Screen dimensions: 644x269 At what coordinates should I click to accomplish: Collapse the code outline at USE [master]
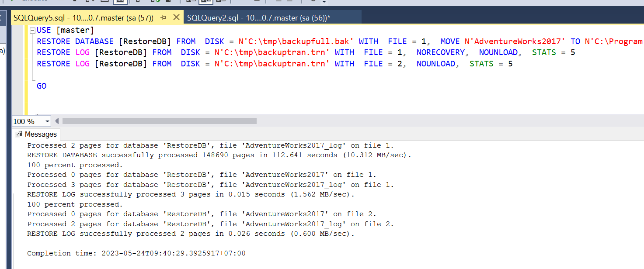point(32,31)
